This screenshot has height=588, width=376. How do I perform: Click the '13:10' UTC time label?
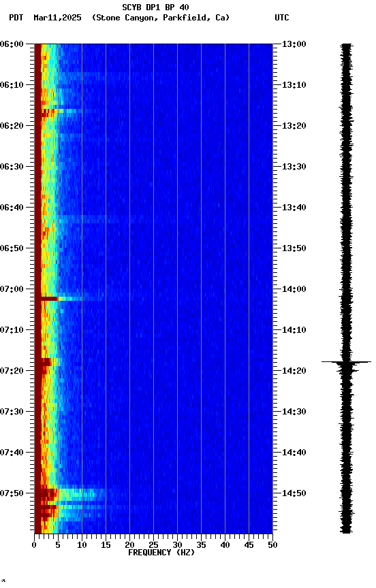[x=294, y=85]
